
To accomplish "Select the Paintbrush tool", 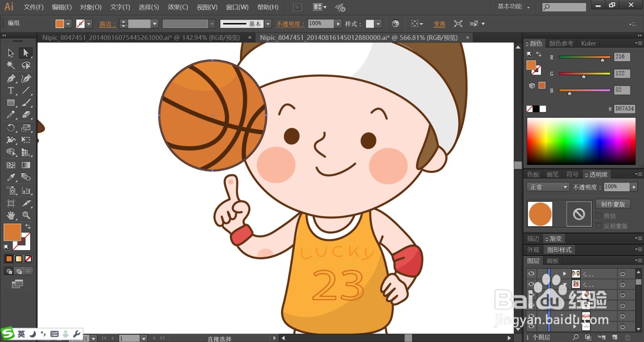I will [x=26, y=103].
